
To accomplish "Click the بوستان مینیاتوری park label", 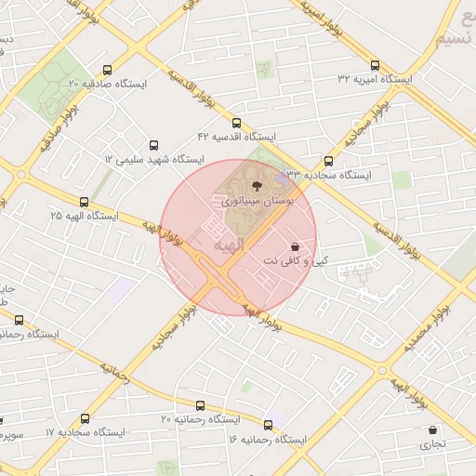I will tap(258, 202).
